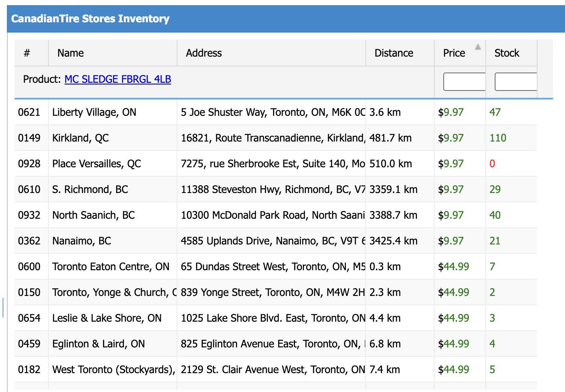
Task: Select store number 0182
Action: (x=29, y=370)
